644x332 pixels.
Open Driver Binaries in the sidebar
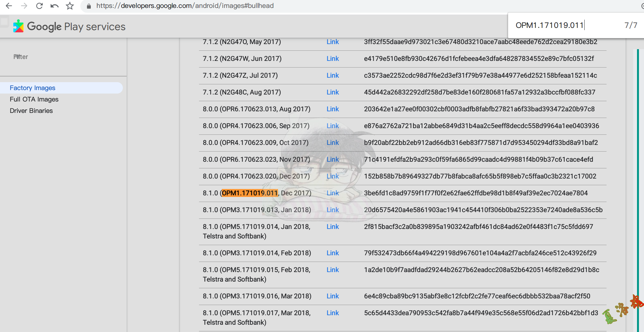tap(31, 111)
